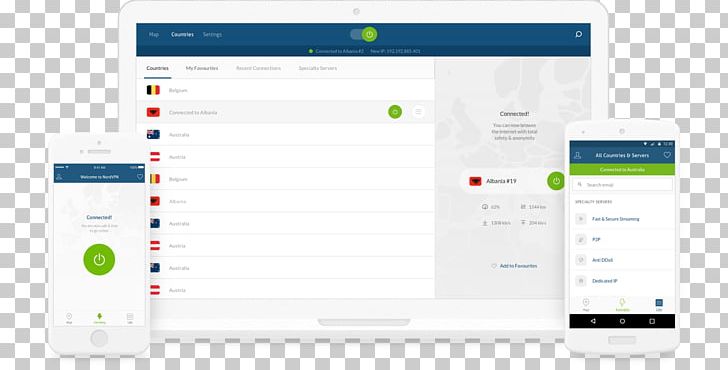Tap the heart icon on Android app header
This screenshot has height=370, width=728.
667,155
